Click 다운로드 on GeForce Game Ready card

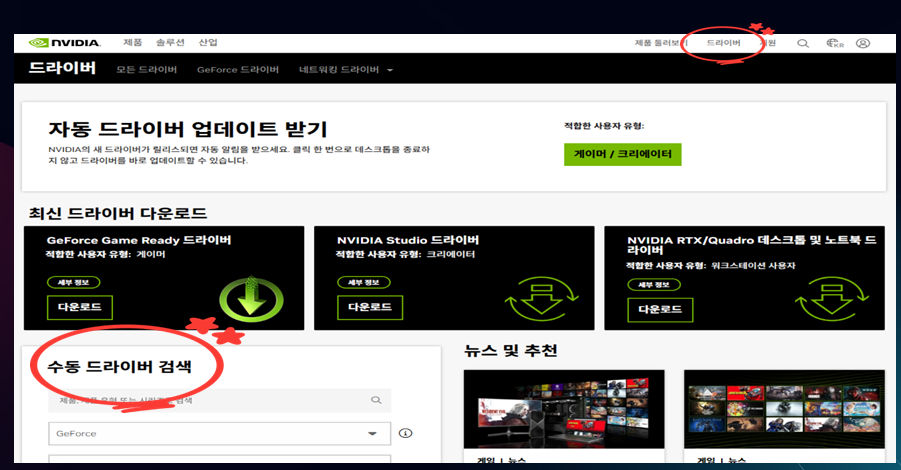click(x=80, y=307)
